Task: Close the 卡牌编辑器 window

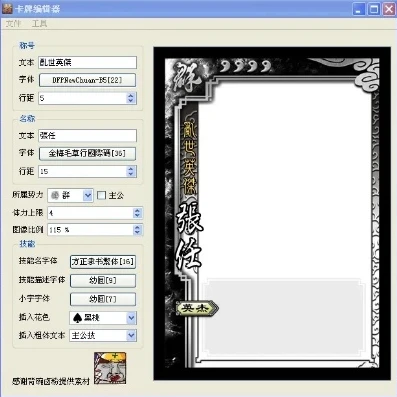Action: (x=389, y=9)
